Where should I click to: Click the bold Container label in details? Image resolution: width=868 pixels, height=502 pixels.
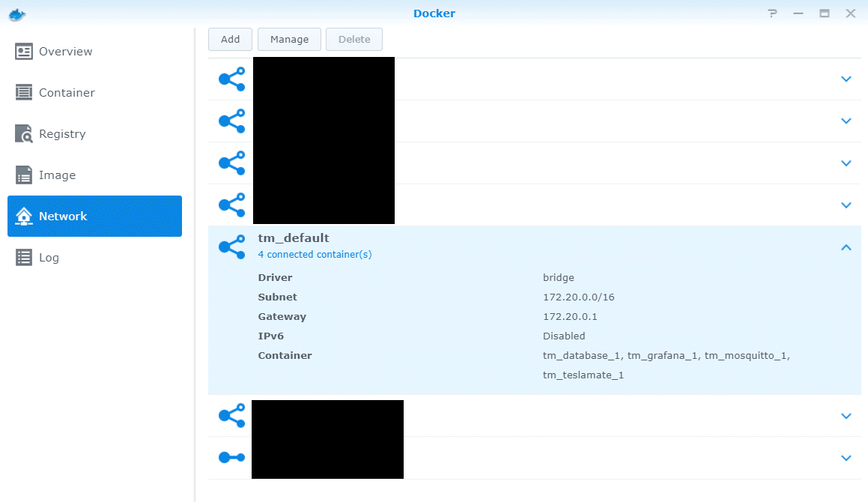click(x=285, y=356)
